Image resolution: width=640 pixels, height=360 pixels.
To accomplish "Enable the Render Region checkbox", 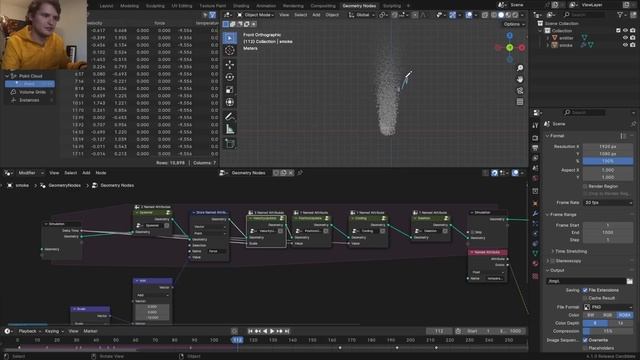I will point(585,187).
